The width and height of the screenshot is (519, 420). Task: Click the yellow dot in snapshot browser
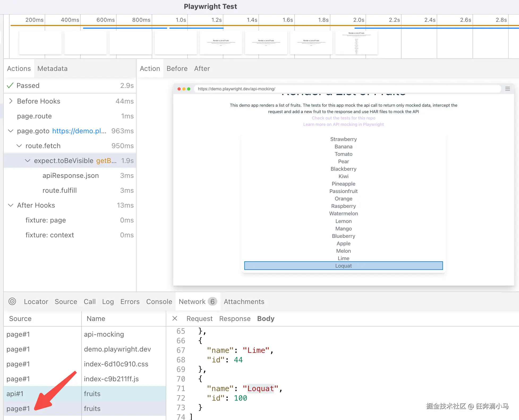point(184,89)
